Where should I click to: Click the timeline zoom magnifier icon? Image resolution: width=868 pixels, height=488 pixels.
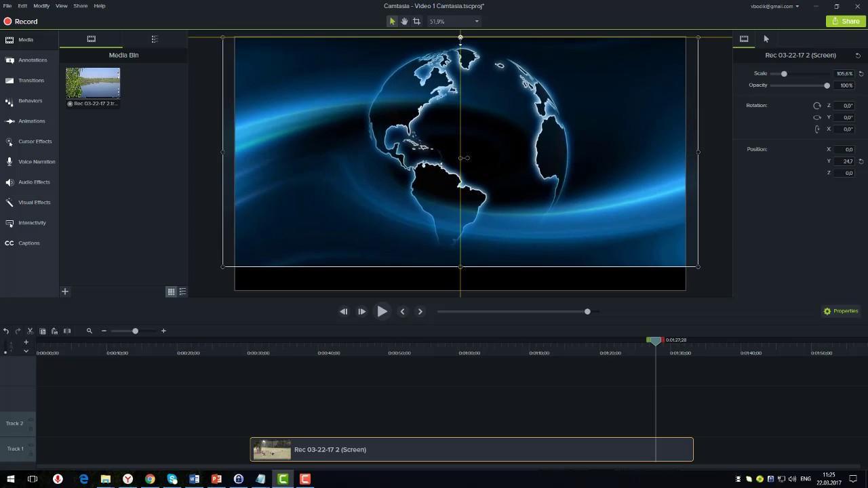[x=89, y=331]
